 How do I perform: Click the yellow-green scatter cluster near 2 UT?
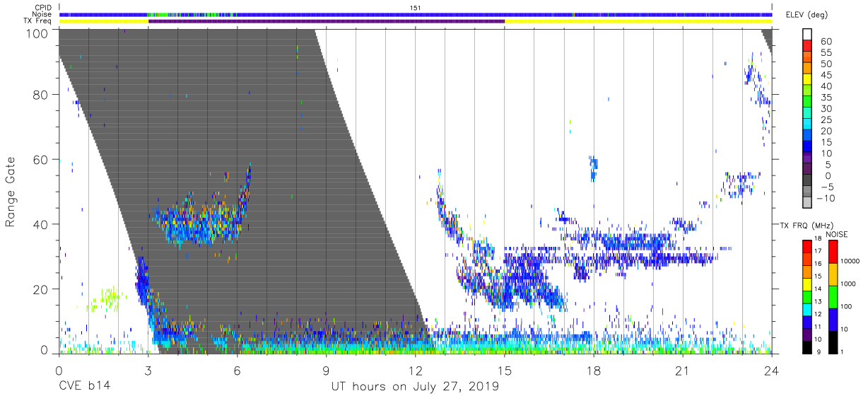(x=107, y=299)
